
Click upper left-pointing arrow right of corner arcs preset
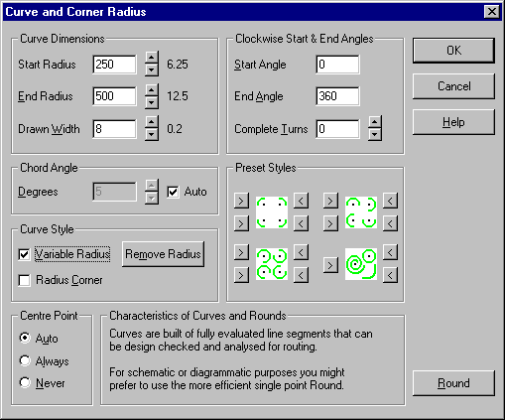pyautogui.click(x=301, y=201)
